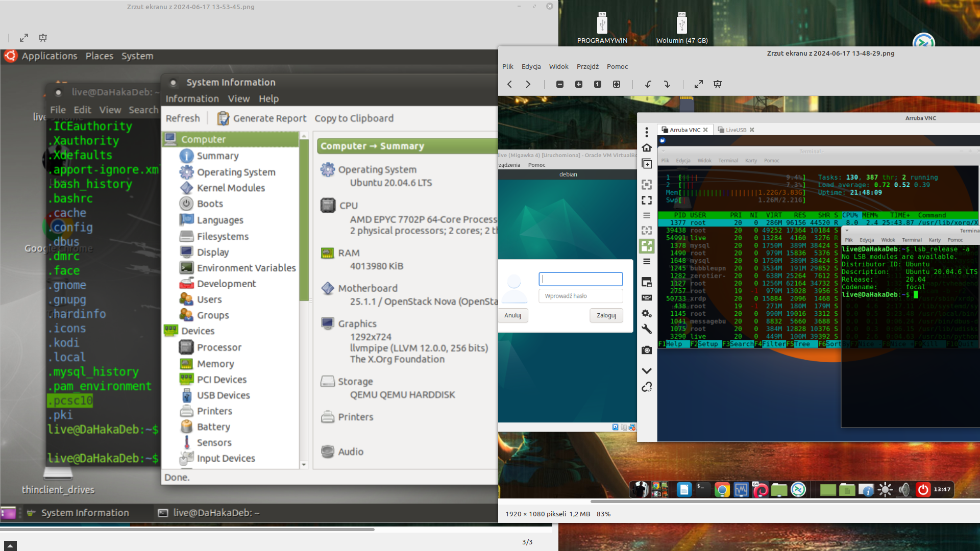Screen dimensions: 980x551
Task: Fit image to window icon
Action: 617,84
